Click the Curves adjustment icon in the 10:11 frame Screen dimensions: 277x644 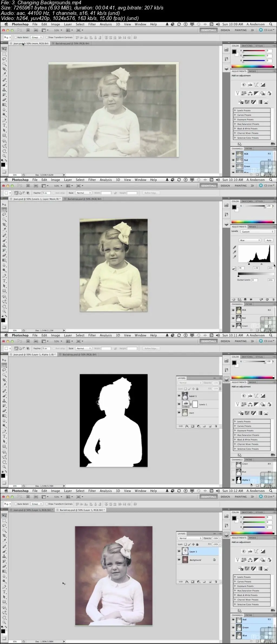[256, 396]
